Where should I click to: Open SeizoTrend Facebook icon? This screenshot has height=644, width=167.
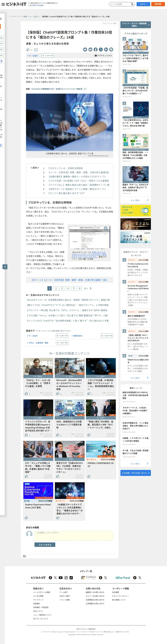(135, 577)
